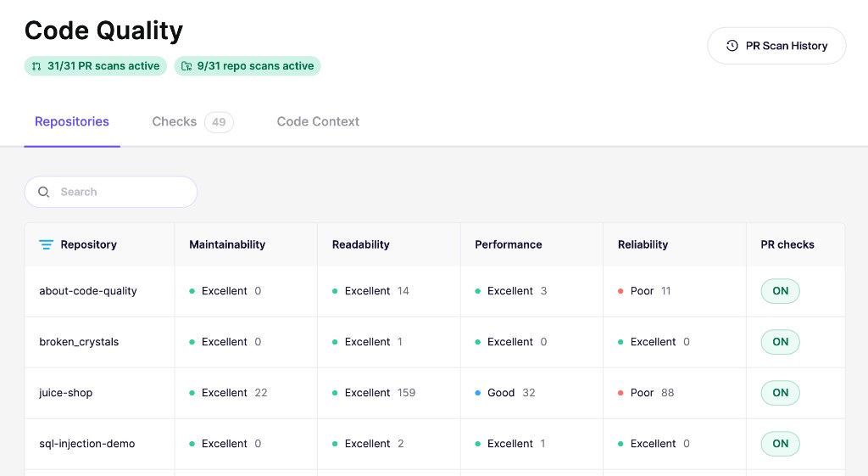The height and width of the screenshot is (476, 868).
Task: Click the folder icon in repo scans badge
Action: pos(186,66)
